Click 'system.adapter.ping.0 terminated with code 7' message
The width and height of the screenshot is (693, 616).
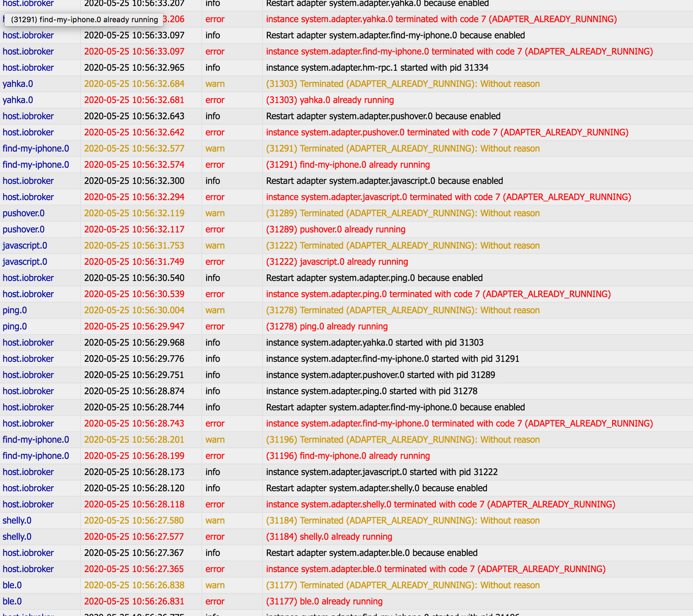[438, 294]
